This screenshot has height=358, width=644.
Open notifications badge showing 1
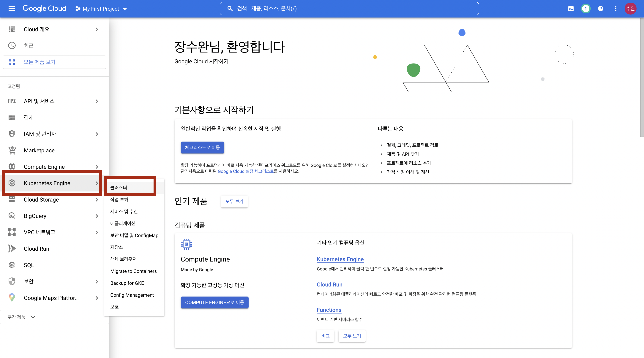click(585, 9)
